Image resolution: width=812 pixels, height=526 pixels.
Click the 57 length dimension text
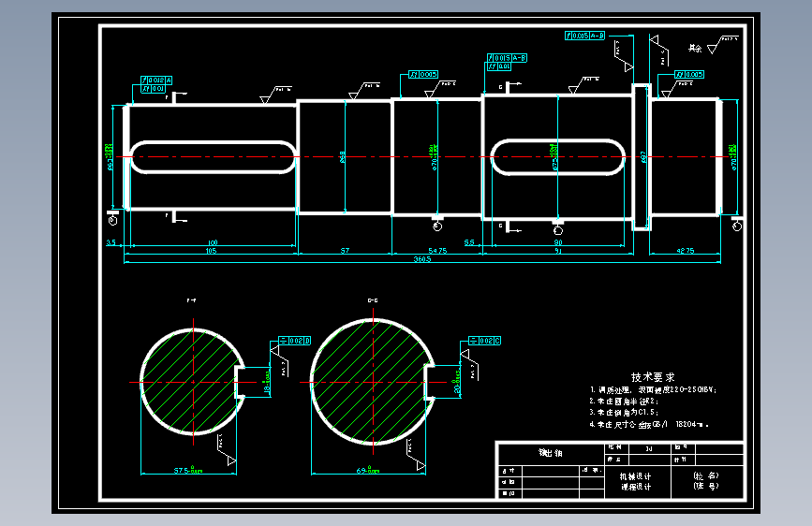coord(345,251)
